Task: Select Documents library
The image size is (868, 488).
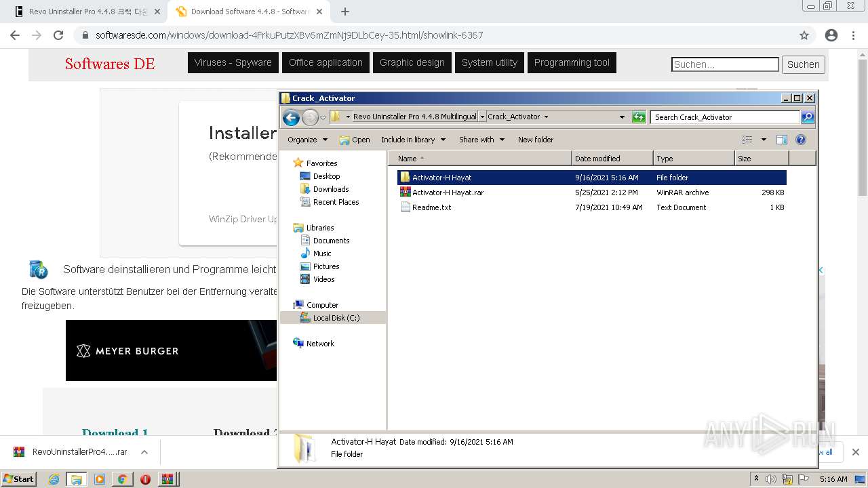Action: click(x=331, y=241)
